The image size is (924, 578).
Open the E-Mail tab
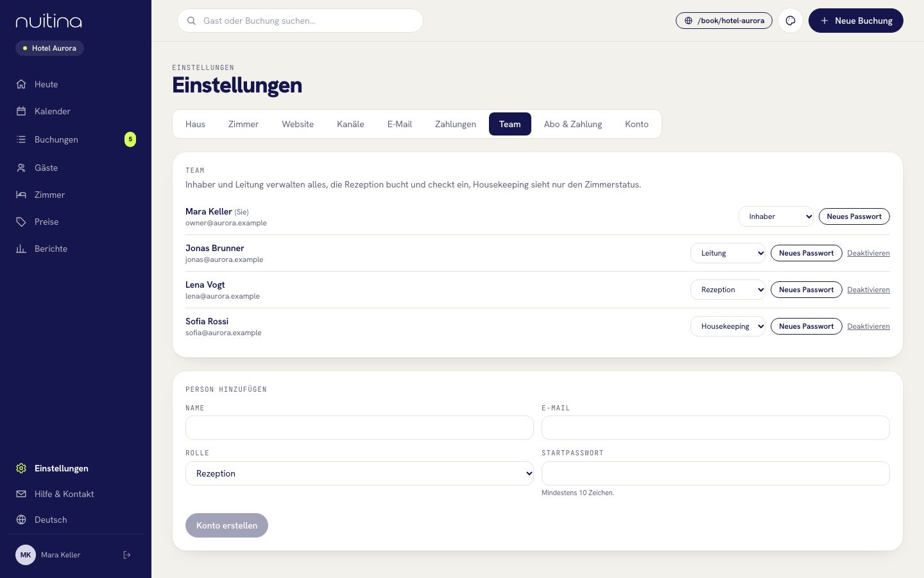click(400, 124)
